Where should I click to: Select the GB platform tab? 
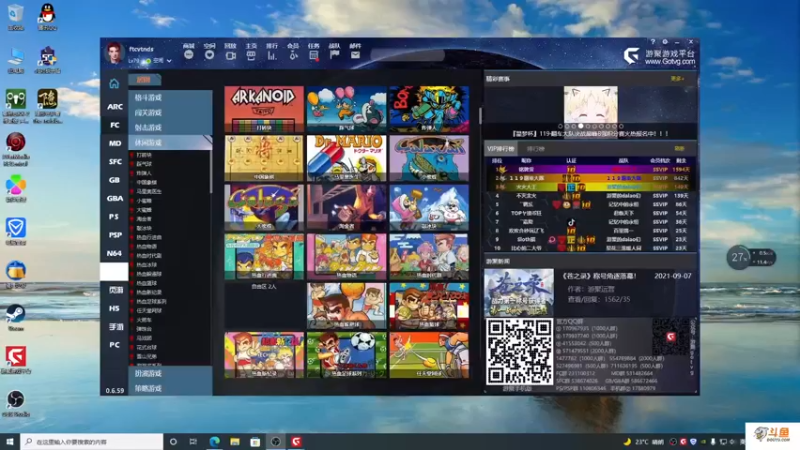click(115, 180)
